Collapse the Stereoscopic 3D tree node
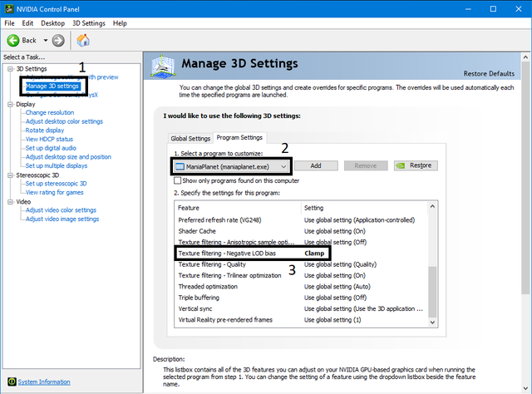The height and width of the screenshot is (394, 532). (10, 175)
